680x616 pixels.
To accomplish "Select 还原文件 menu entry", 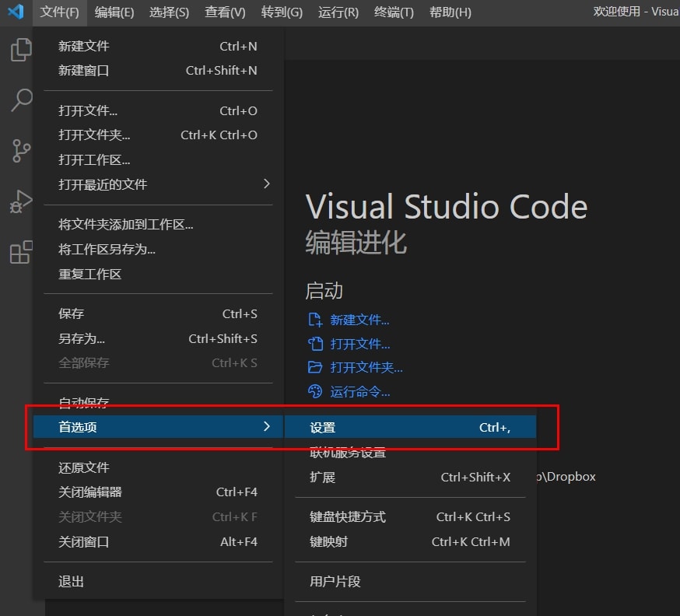I will [158, 467].
